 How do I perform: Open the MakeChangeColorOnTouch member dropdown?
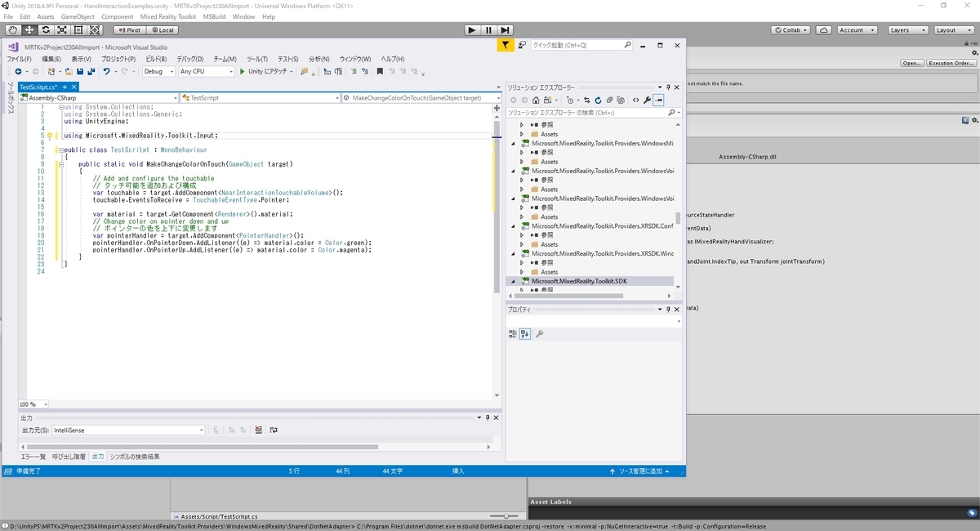[x=420, y=98]
